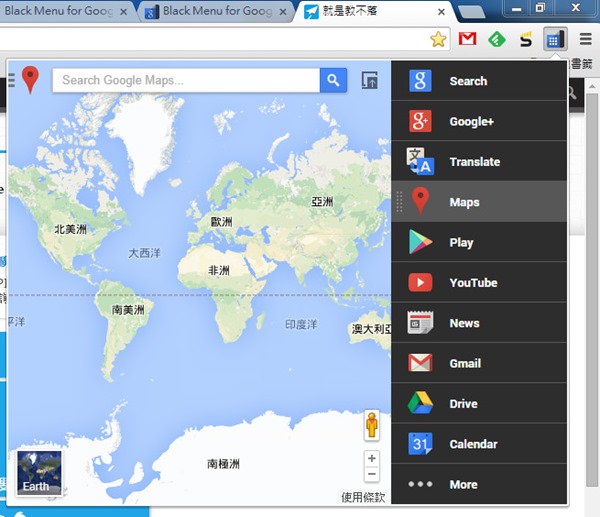Open Play from the Black Menu
Screen dimensions: 600x517
(x=479, y=242)
